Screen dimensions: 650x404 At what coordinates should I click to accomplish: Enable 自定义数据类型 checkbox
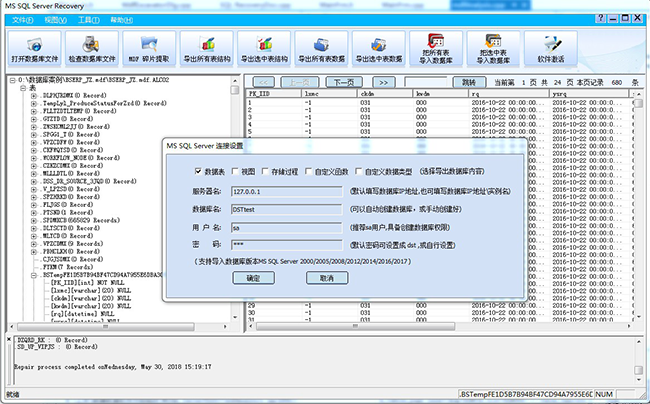pyautogui.click(x=359, y=171)
